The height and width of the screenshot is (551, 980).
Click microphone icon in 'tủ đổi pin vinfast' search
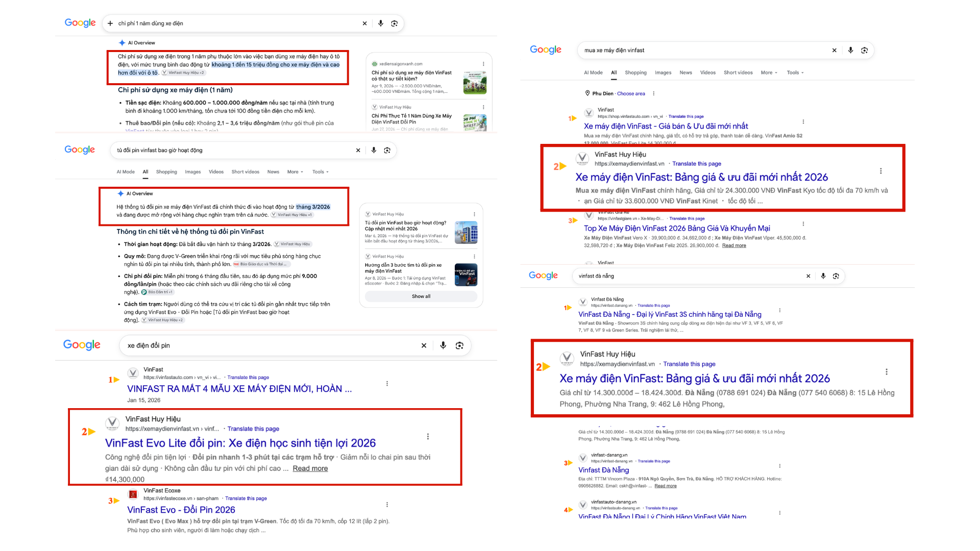pos(374,150)
